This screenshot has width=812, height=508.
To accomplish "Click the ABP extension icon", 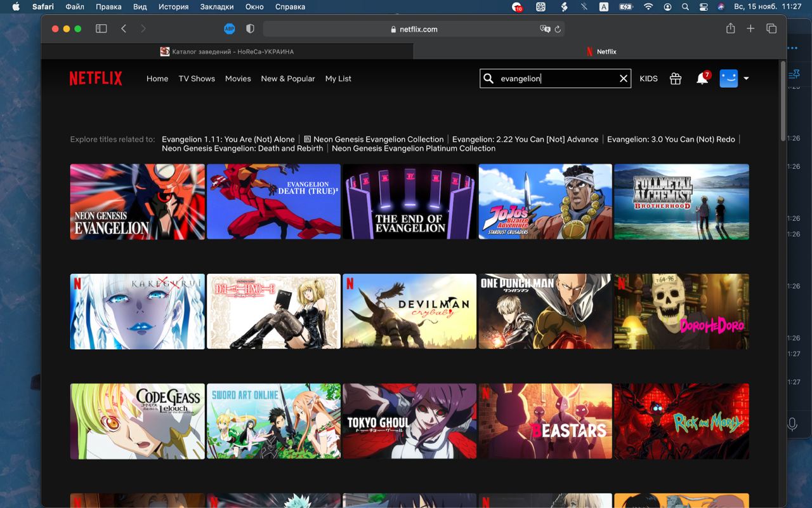I will click(x=230, y=29).
